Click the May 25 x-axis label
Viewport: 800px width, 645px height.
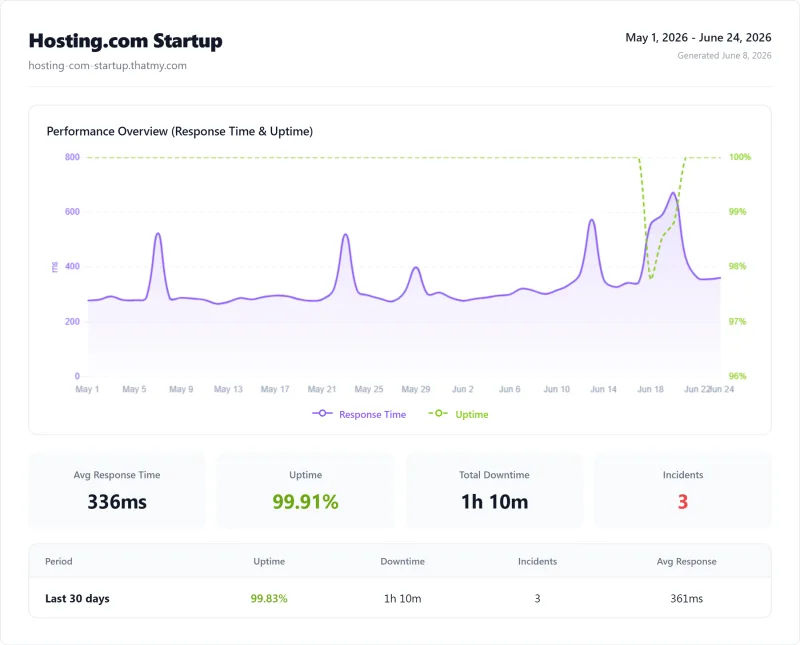pos(369,389)
